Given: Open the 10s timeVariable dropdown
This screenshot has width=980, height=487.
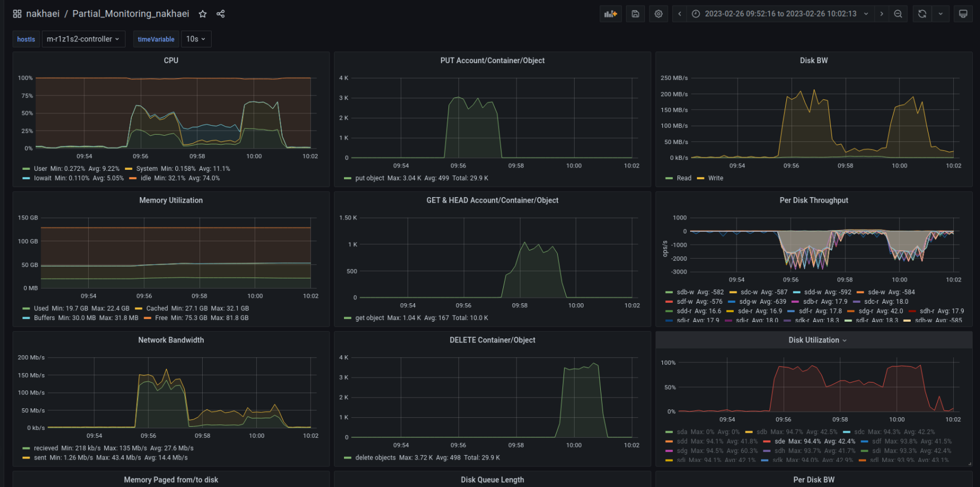Looking at the screenshot, I should (x=196, y=39).
